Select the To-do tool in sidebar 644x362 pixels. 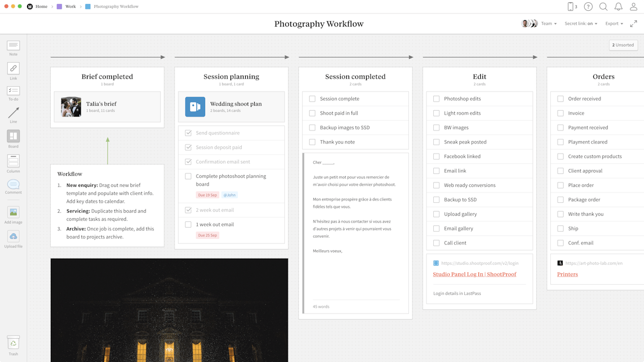tap(13, 93)
